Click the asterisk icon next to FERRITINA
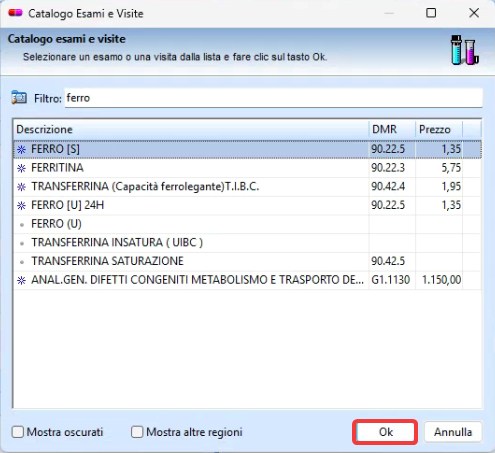The image size is (495, 453). pyautogui.click(x=21, y=168)
